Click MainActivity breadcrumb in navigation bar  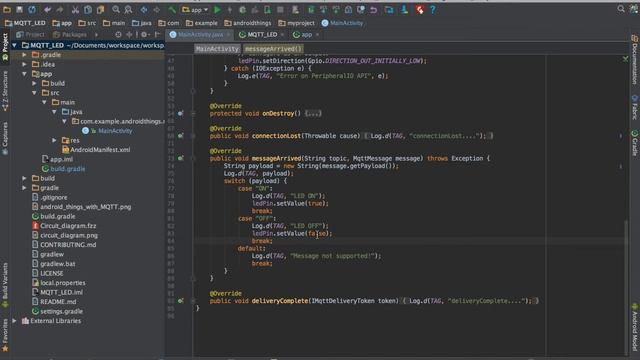point(342,23)
